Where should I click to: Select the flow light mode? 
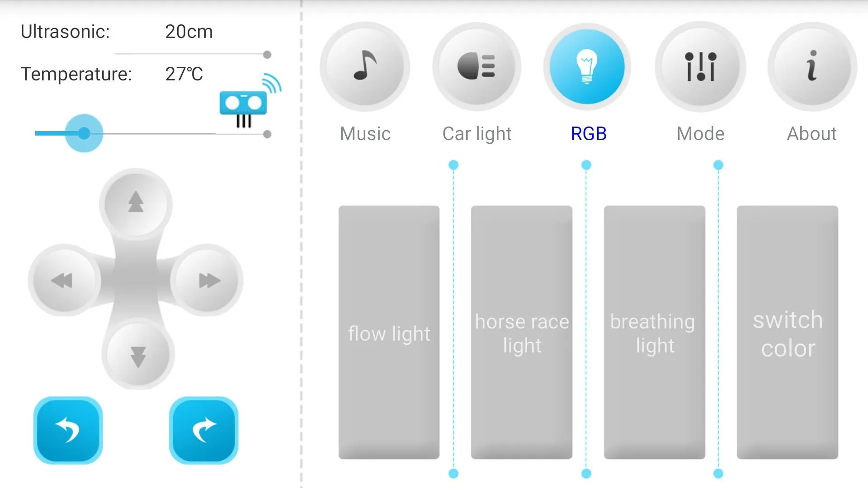[x=389, y=333]
